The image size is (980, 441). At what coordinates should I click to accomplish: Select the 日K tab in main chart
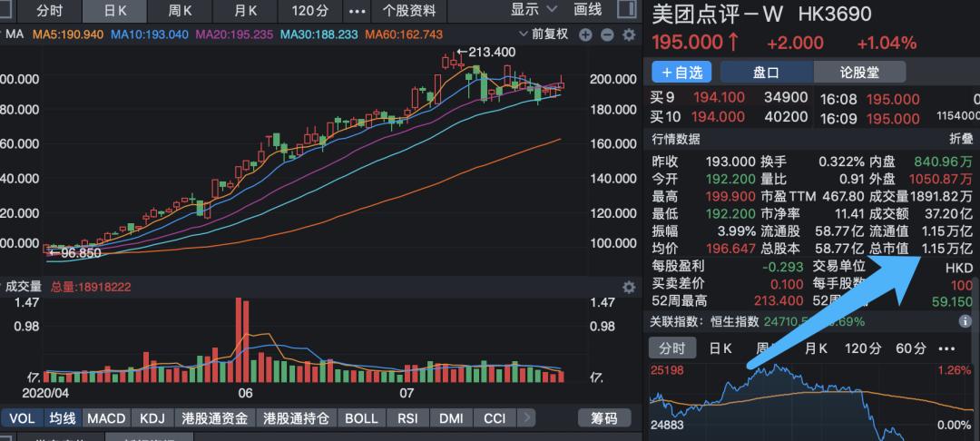click(x=114, y=11)
